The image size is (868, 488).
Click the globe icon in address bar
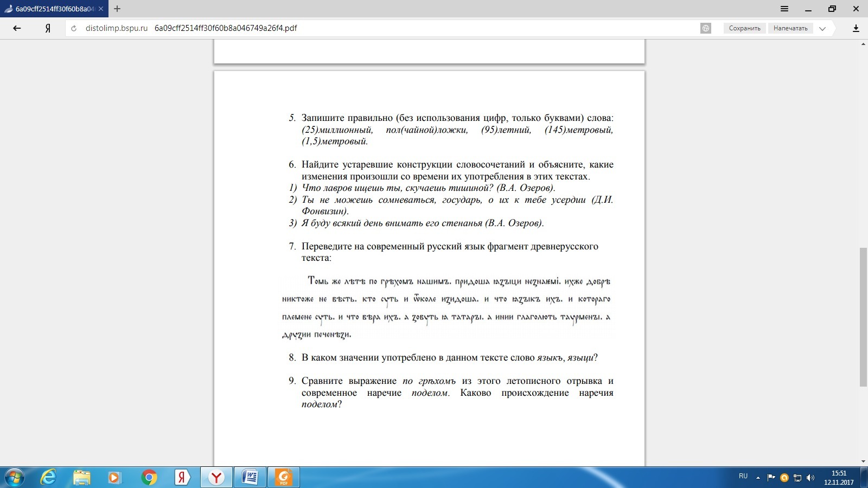[706, 28]
